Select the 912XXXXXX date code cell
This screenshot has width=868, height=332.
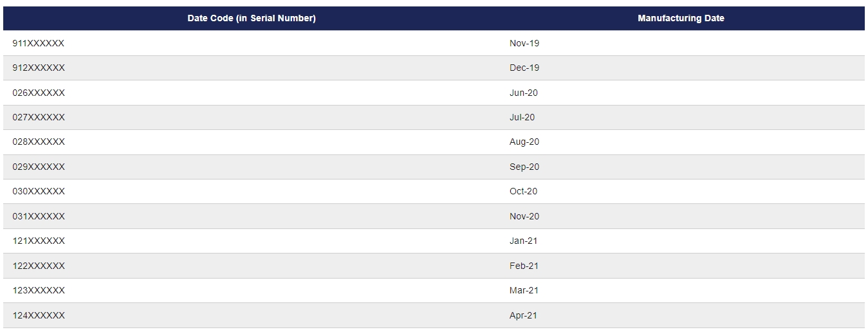click(39, 68)
